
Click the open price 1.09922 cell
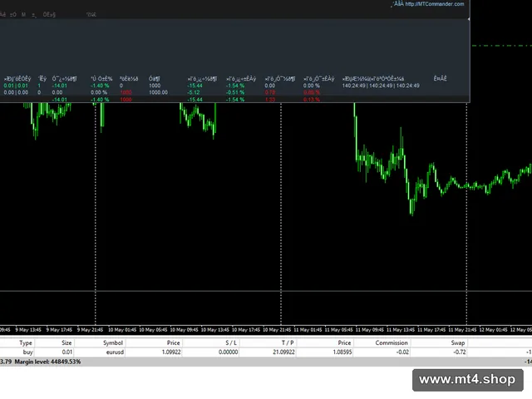pyautogui.click(x=171, y=352)
